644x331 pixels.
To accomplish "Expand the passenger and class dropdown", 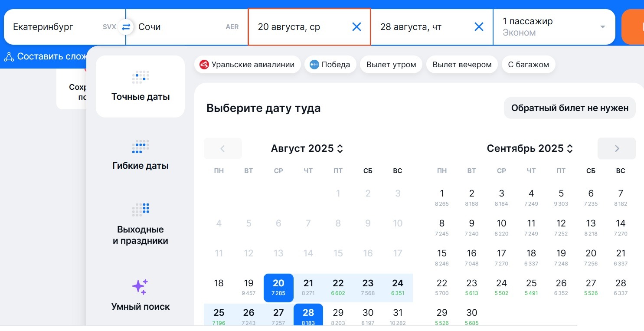I will point(554,27).
